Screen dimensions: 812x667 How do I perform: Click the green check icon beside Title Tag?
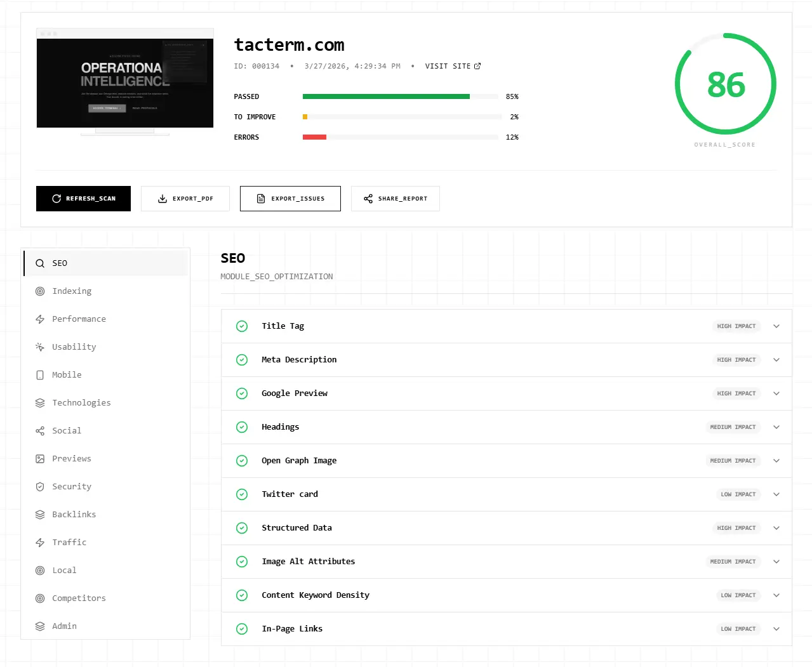[x=242, y=326]
